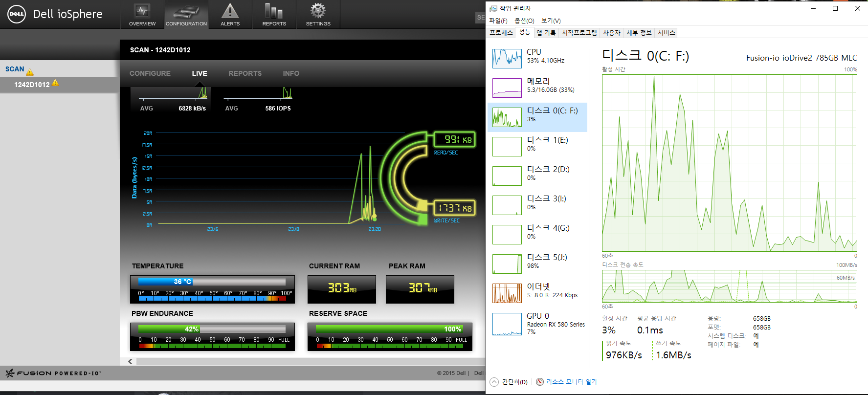Screen dimensions: 868x395
Task: Click the Dell logo in header
Action: [17, 14]
